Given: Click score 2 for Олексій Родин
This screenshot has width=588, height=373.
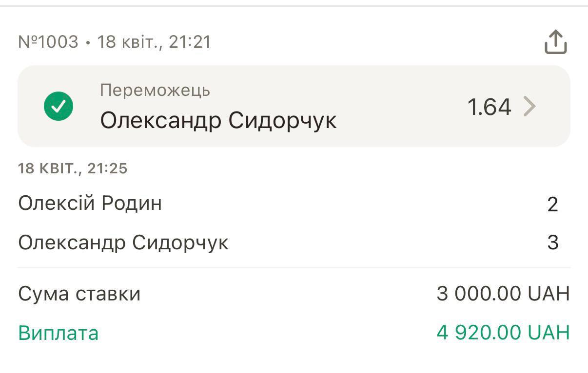Looking at the screenshot, I should pyautogui.click(x=552, y=205).
